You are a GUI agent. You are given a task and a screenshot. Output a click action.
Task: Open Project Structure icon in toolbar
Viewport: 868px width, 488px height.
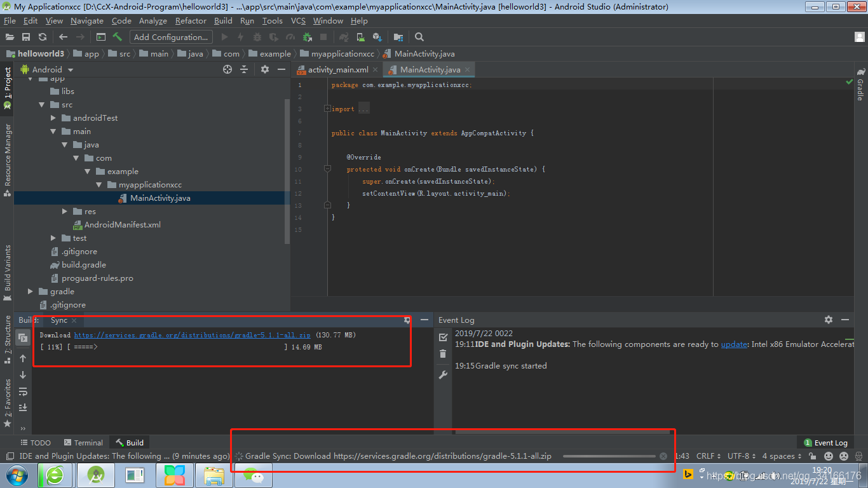point(398,37)
